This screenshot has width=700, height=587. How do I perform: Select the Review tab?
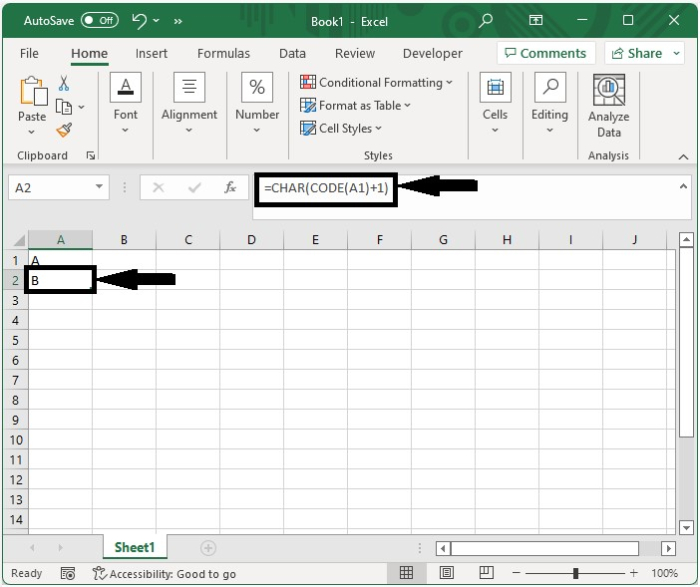[x=355, y=54]
